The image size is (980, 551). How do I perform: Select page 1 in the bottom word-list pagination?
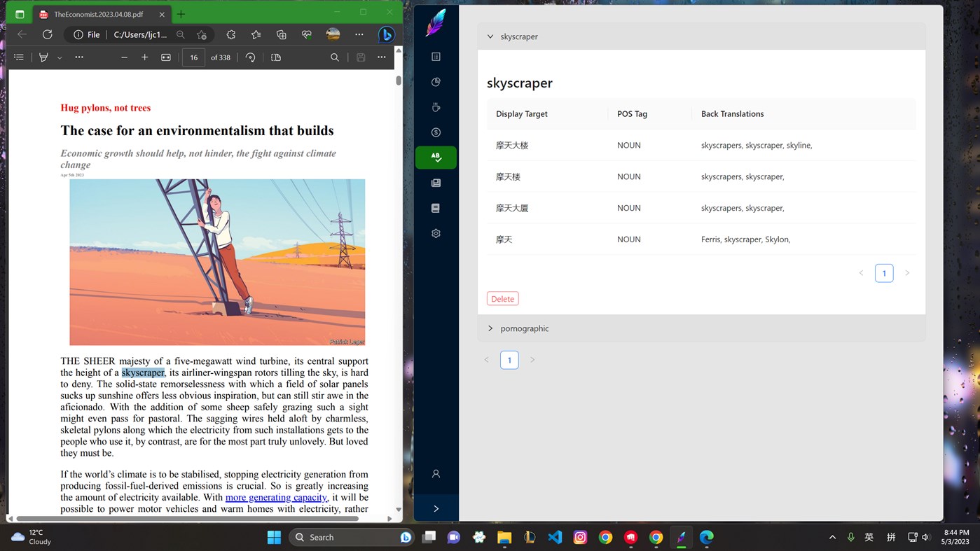(509, 360)
